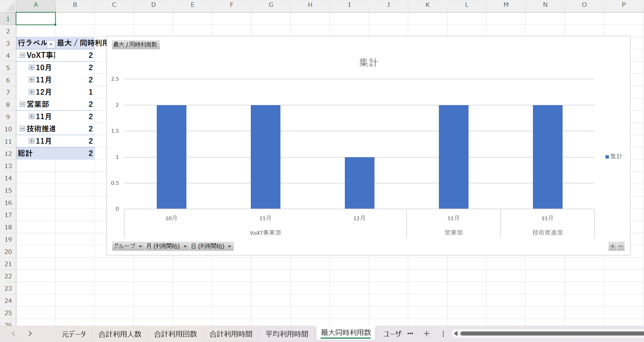
Task: Expand the 10月 row under VoXT事業部
Action: (31, 67)
